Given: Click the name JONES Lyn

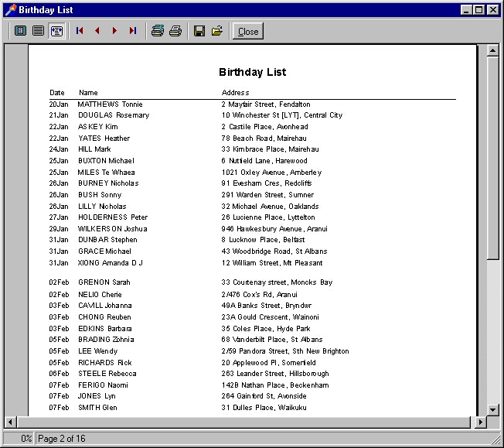Looking at the screenshot, I should coord(97,396).
